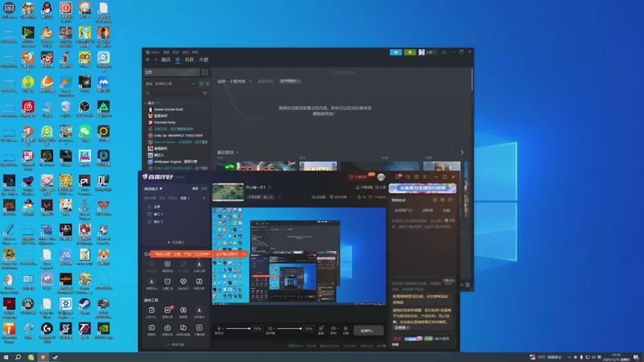This screenshot has width=644, height=362.
Task: Open the headset support icon in streaming app title bar
Action: click(x=408, y=177)
